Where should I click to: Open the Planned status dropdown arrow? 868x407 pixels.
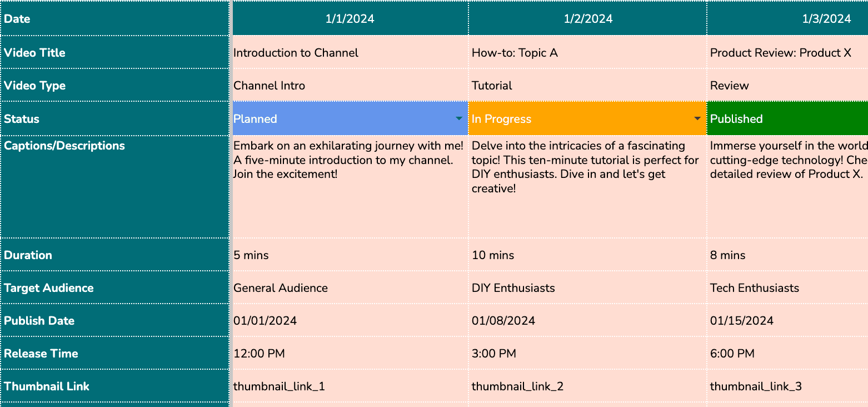tap(458, 118)
